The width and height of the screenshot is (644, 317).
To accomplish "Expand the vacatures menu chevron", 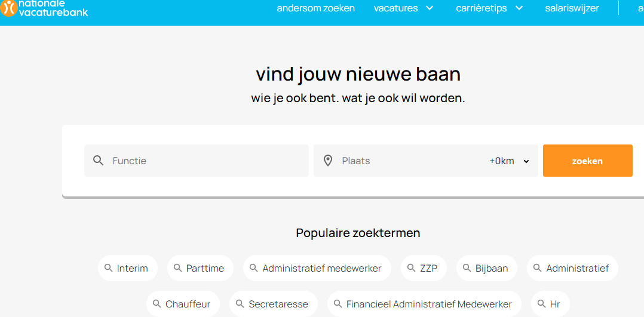I will point(430,8).
